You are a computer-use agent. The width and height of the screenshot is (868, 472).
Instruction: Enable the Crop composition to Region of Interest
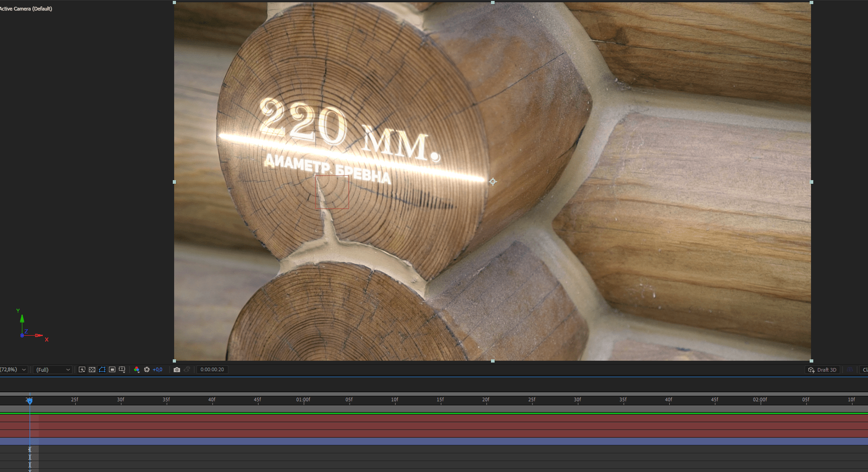tap(122, 369)
